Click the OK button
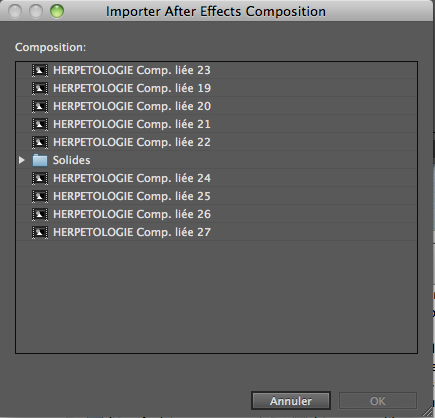Viewport: 435px width, 418px height. [x=378, y=401]
